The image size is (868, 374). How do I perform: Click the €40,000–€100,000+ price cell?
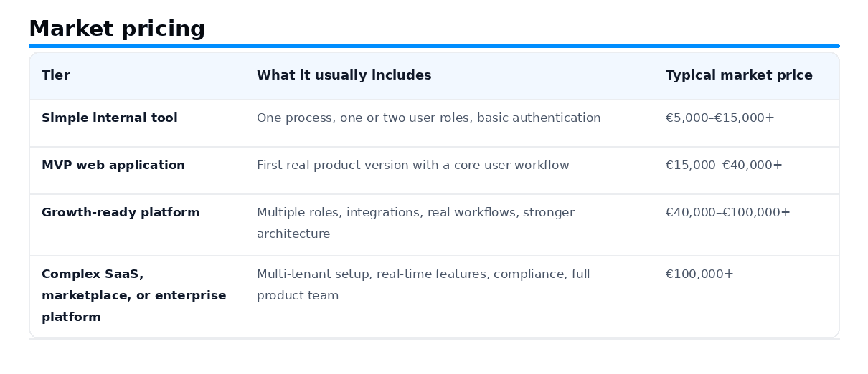pos(728,212)
